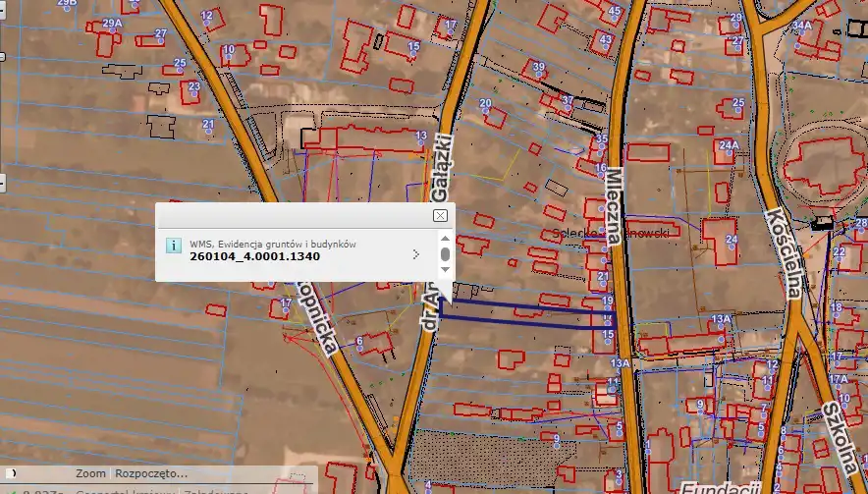Click address point marker 29A
This screenshot has width=868, height=494.
pos(111,31)
